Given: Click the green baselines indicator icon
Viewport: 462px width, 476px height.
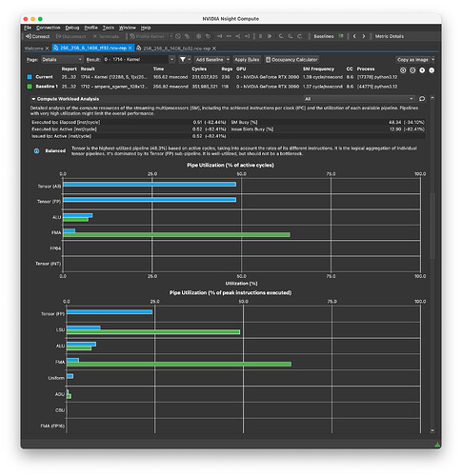Looking at the screenshot, I should pyautogui.click(x=341, y=36).
